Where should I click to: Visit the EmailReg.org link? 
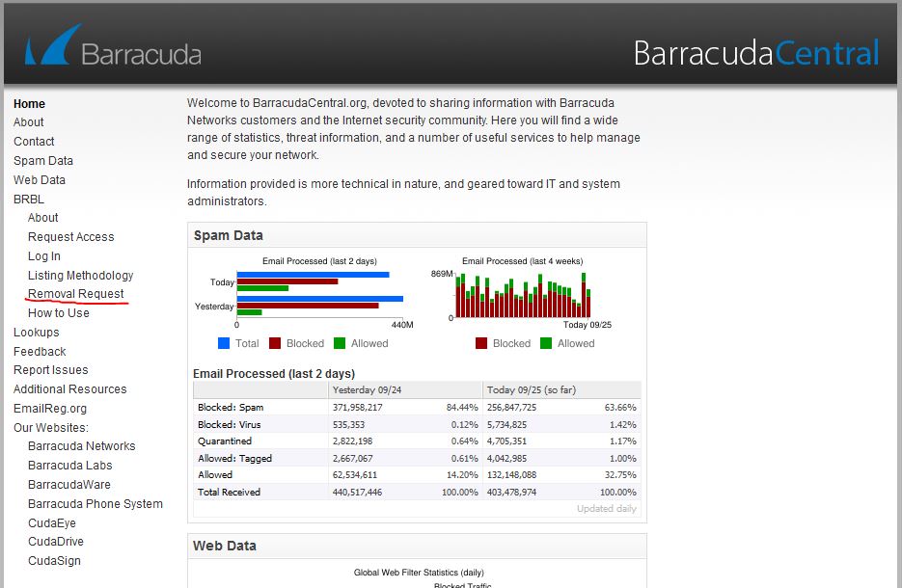(50, 409)
